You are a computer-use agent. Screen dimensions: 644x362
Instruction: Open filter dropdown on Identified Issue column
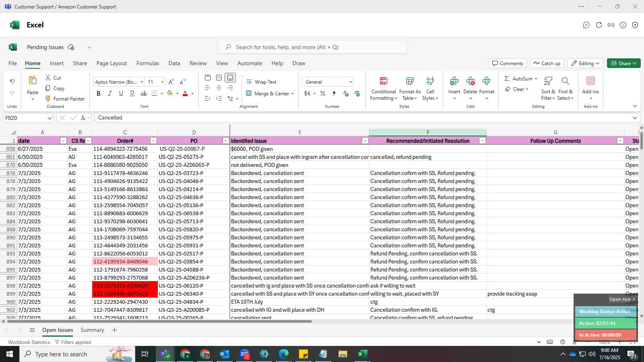pos(365,141)
